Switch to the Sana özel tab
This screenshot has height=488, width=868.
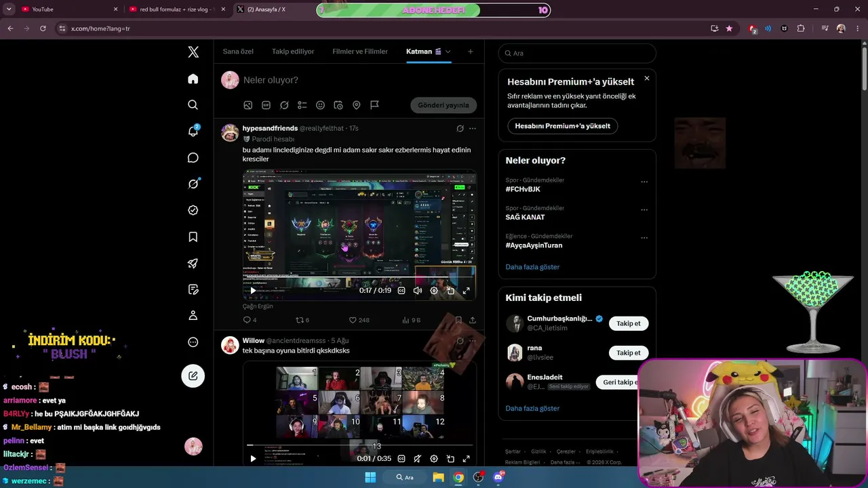tap(238, 52)
